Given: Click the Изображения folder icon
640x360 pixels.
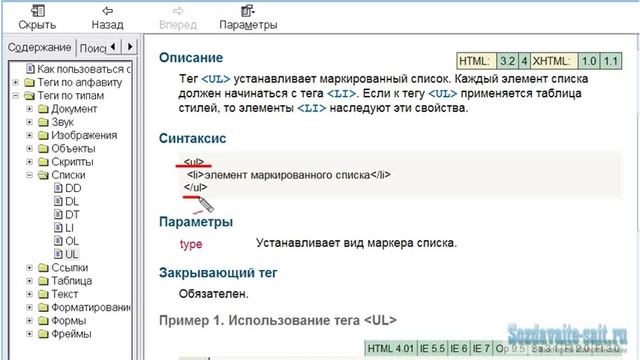Looking at the screenshot, I should point(43,136).
